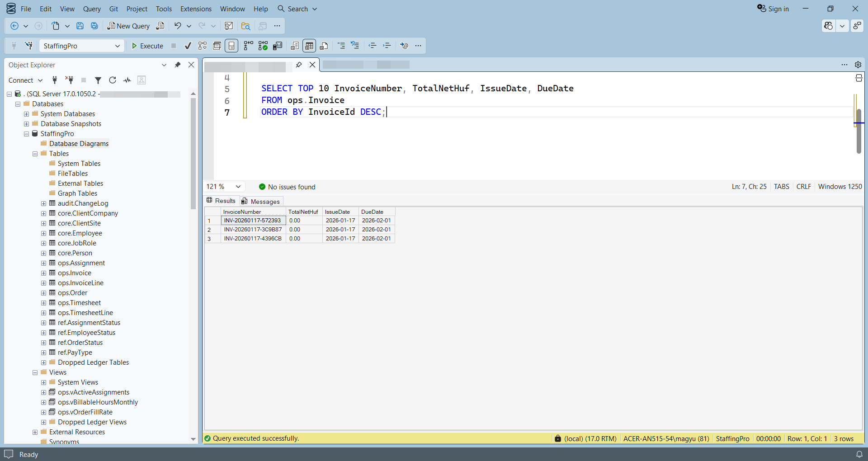Image resolution: width=868 pixels, height=461 pixels.
Task: Click the InvoiceNumber column header
Action: 253,212
